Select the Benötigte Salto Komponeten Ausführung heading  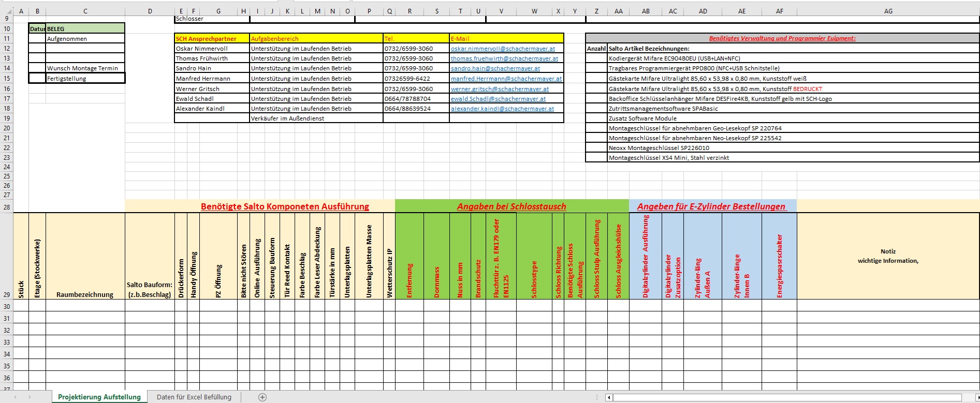pyautogui.click(x=285, y=206)
